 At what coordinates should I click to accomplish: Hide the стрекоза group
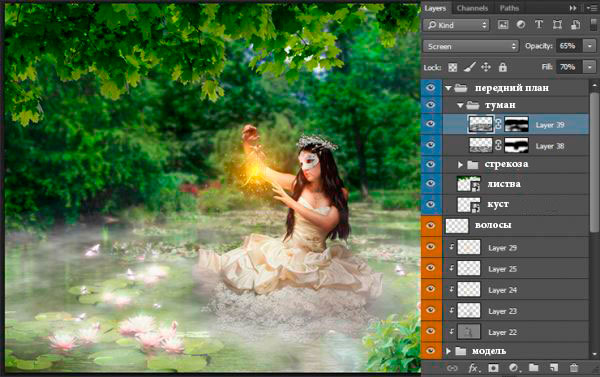click(430, 164)
